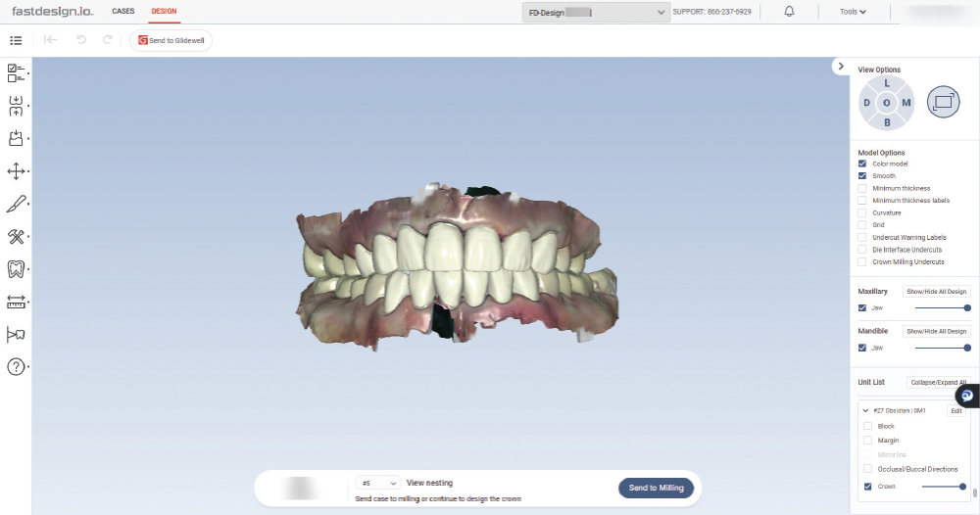Viewport: 980px width, 515px height.
Task: Select the move/pan arrows tool
Action: 16,171
